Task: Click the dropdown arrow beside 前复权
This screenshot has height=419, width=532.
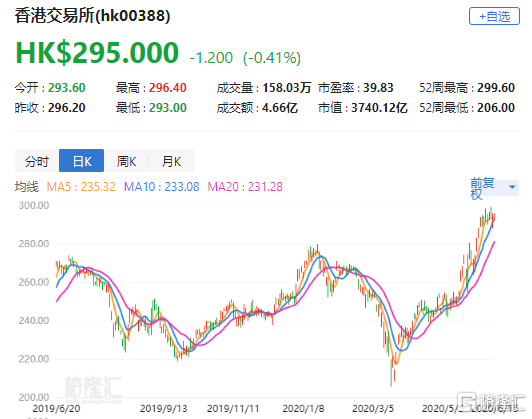Action: click(512, 187)
